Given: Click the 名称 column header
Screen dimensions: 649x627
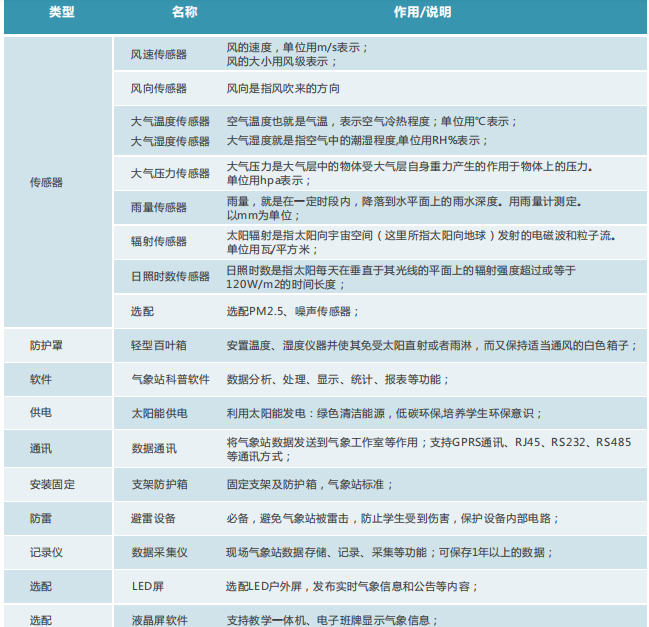Looking at the screenshot, I should [185, 12].
